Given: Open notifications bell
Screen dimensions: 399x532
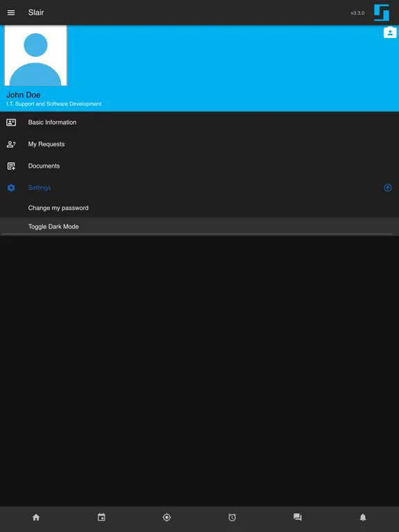Looking at the screenshot, I should click(x=363, y=517).
